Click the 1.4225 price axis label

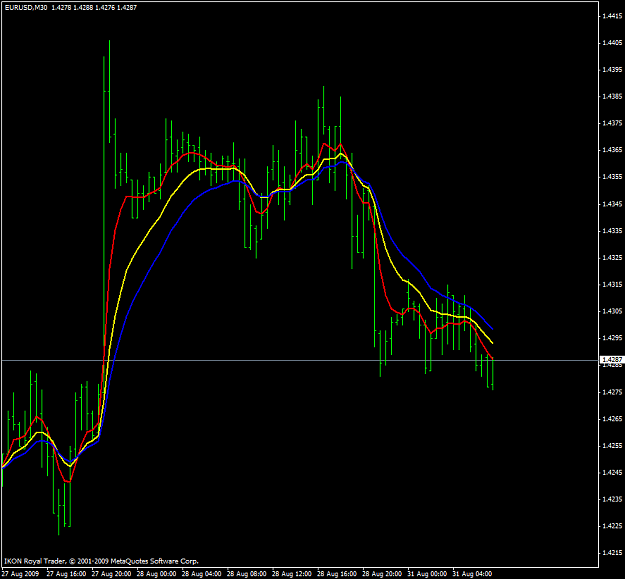point(612,526)
